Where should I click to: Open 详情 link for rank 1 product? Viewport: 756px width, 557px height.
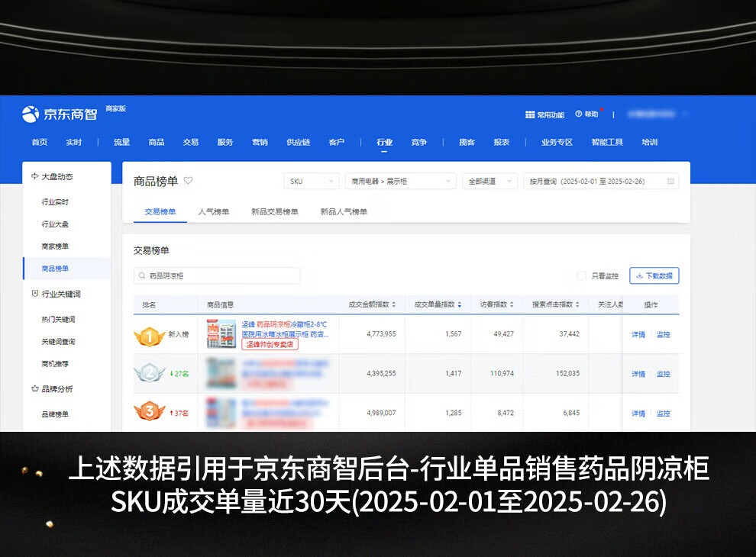point(638,334)
